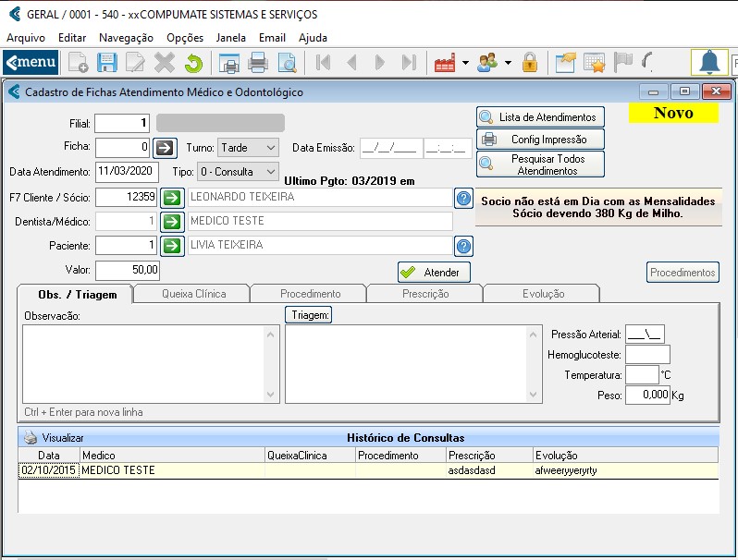Click the go to last record icon
The height and width of the screenshot is (560, 738).
point(409,63)
